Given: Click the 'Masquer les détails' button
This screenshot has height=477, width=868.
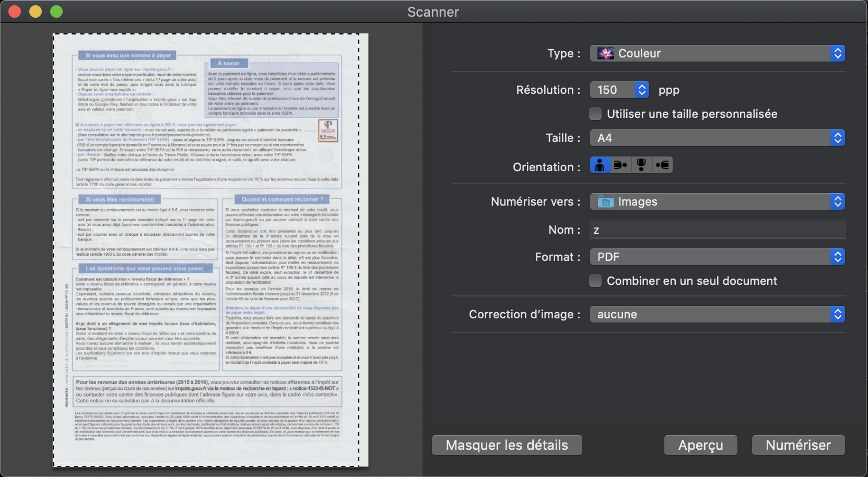Looking at the screenshot, I should tap(507, 445).
